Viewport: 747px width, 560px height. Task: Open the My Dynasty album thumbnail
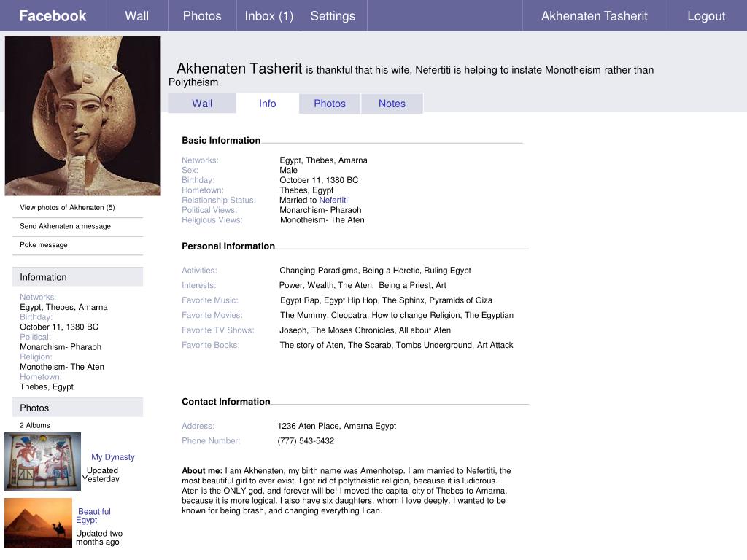[43, 462]
